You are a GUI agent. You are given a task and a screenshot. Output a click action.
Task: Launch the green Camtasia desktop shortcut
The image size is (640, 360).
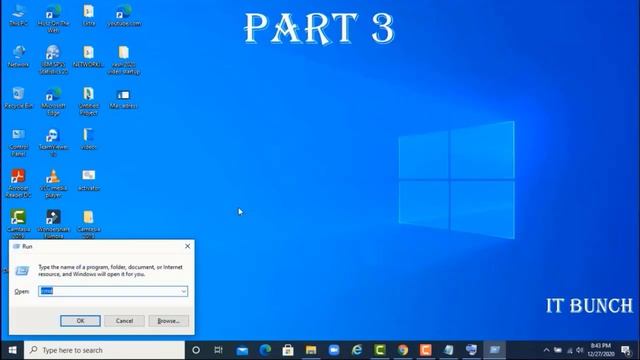[x=18, y=224]
